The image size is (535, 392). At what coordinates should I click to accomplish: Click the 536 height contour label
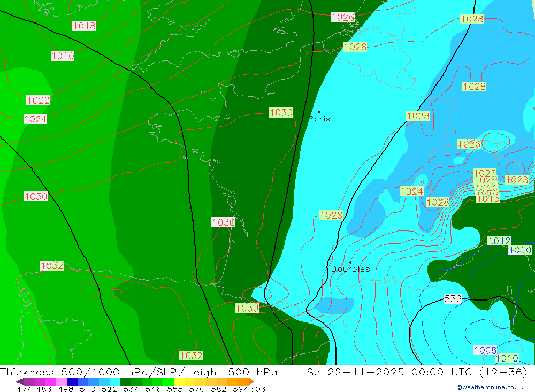click(x=453, y=299)
